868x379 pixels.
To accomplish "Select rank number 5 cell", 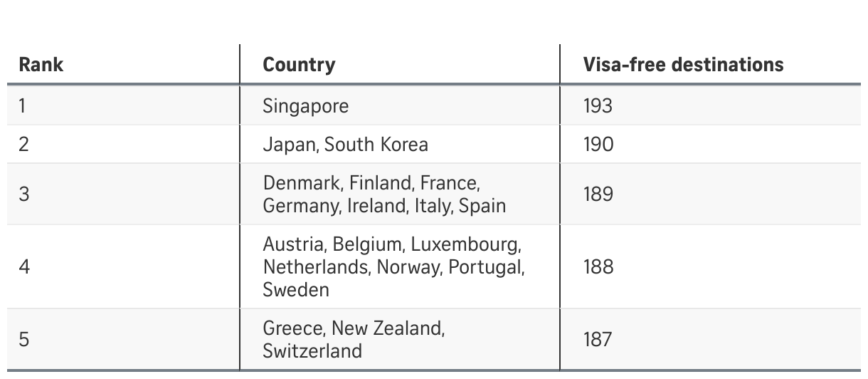I will tap(23, 339).
